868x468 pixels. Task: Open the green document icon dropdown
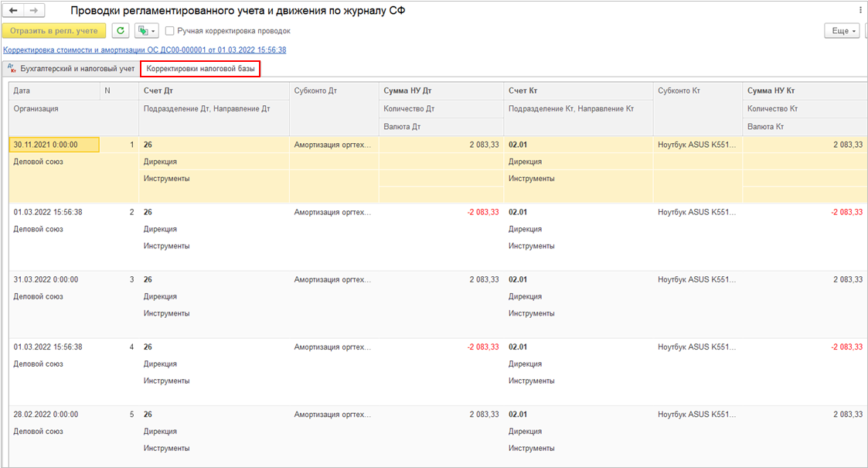[146, 31]
